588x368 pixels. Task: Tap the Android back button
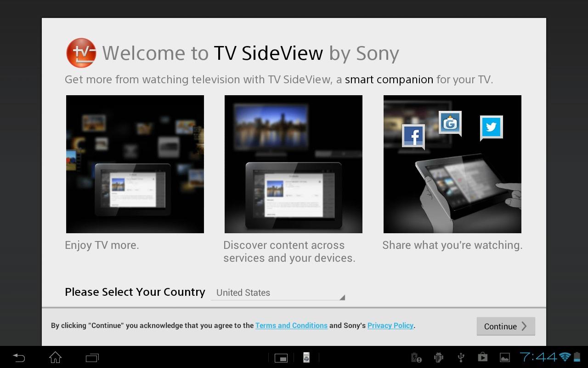pos(19,357)
